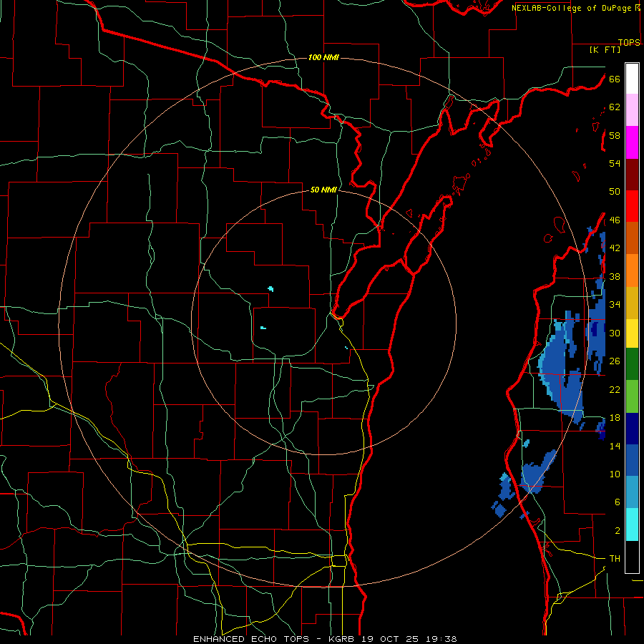Select the dark red 50 kft legend swatch

coord(632,175)
